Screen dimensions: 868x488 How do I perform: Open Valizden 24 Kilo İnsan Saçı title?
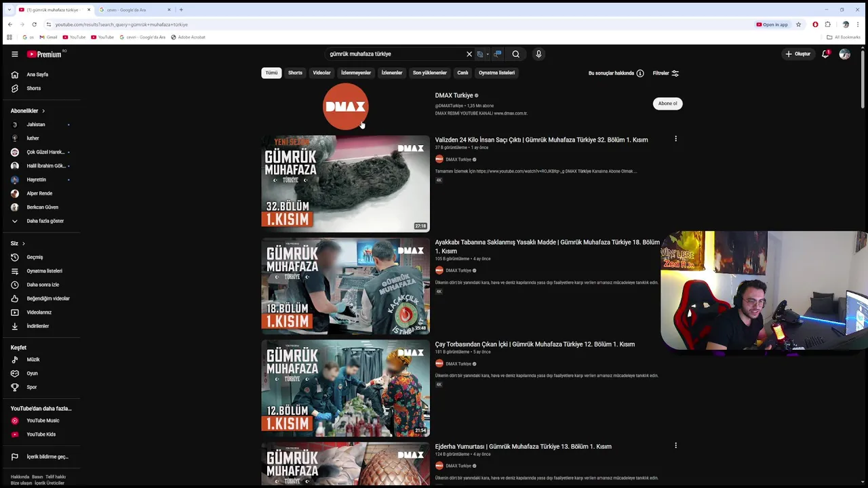click(x=541, y=140)
